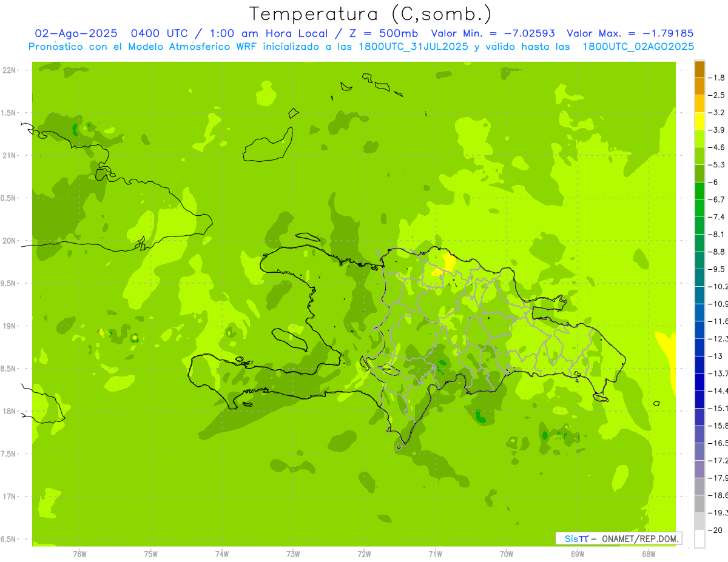This screenshot has height=562, width=728.
Task: Click 'Valor Min. = -7.02593'
Action: point(493,33)
